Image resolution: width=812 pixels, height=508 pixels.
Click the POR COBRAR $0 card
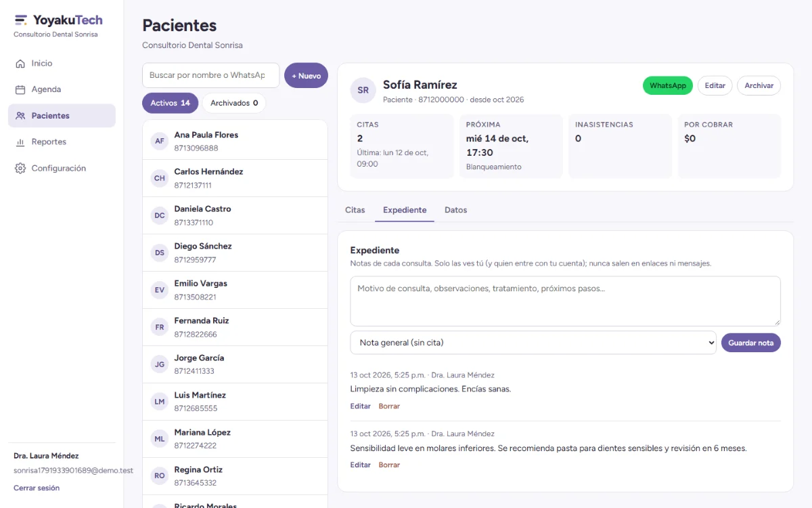tap(729, 146)
